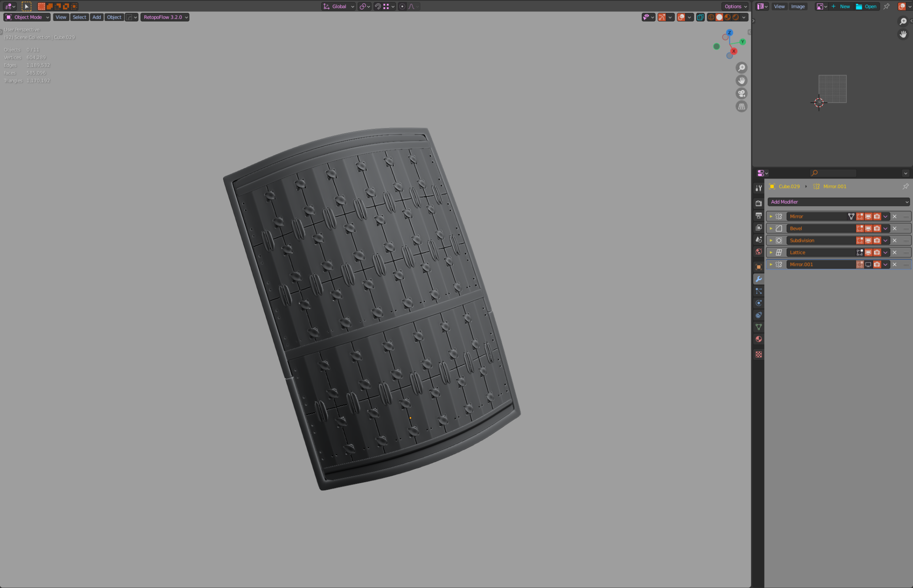Toggle viewport display of Mirror.001 modifier

coord(868,264)
